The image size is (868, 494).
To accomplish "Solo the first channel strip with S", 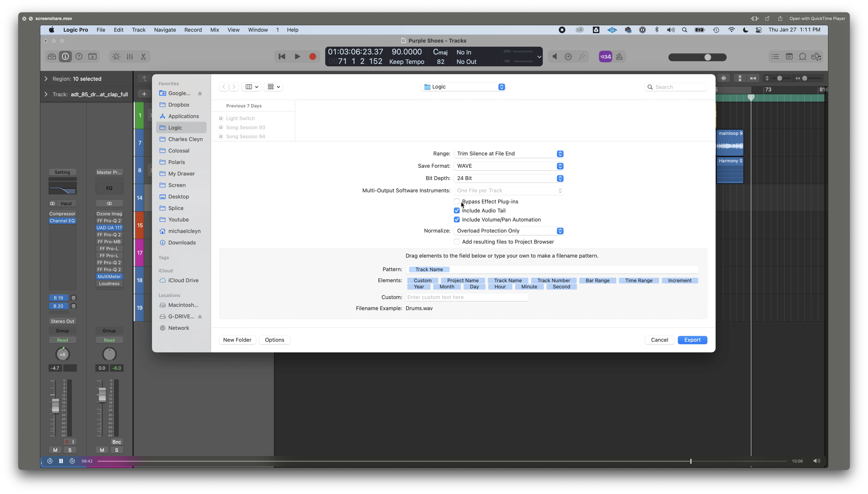I will pyautogui.click(x=70, y=450).
